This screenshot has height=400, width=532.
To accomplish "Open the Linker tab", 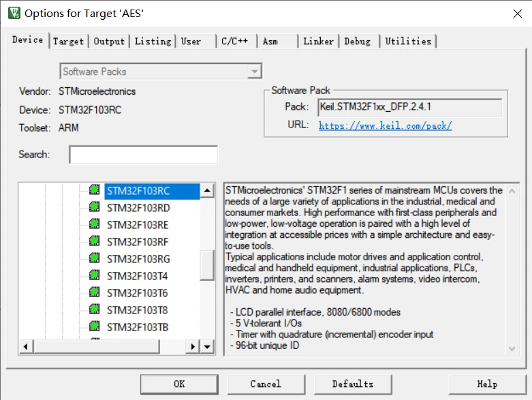I will click(319, 42).
